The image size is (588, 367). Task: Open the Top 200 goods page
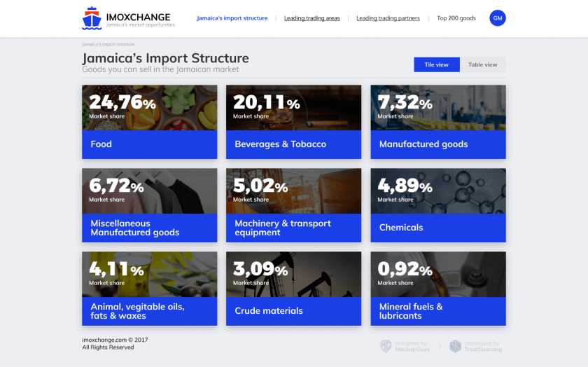456,18
